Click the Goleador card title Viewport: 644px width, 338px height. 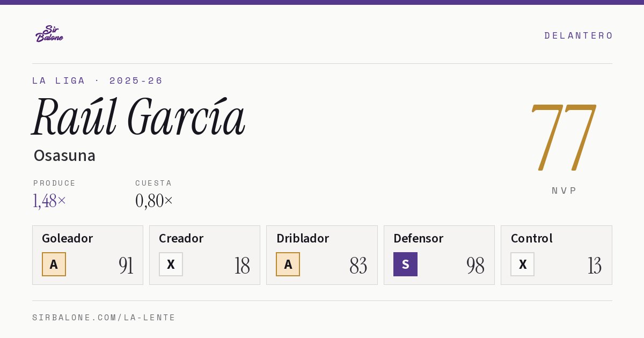pos(68,238)
